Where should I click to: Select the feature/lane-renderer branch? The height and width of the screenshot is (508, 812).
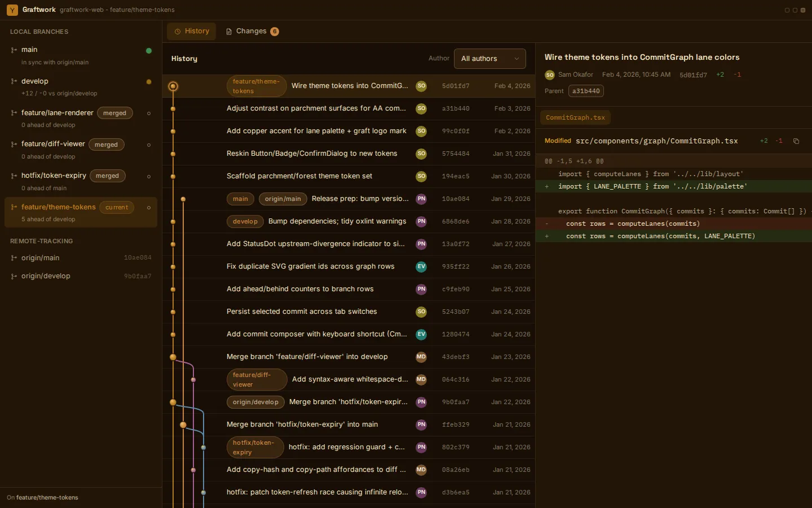click(81, 119)
